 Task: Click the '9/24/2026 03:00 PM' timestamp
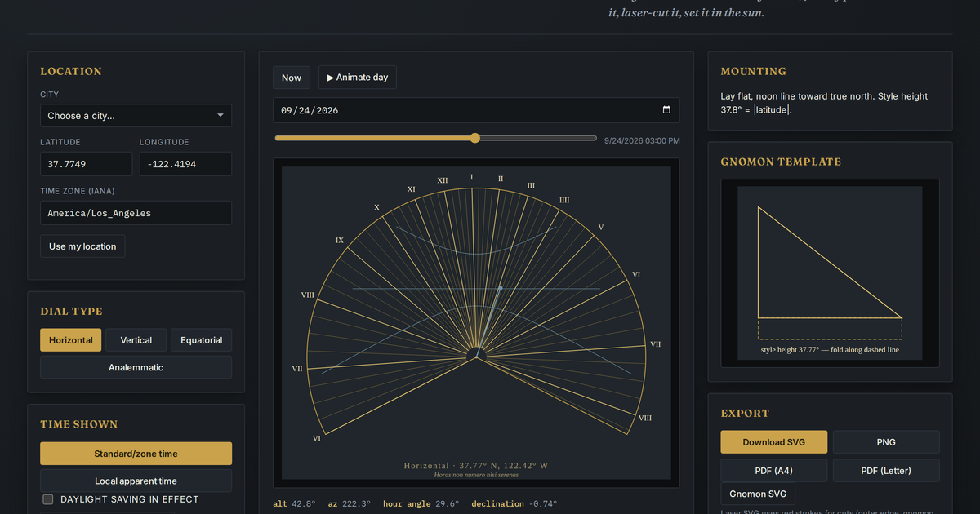point(642,140)
